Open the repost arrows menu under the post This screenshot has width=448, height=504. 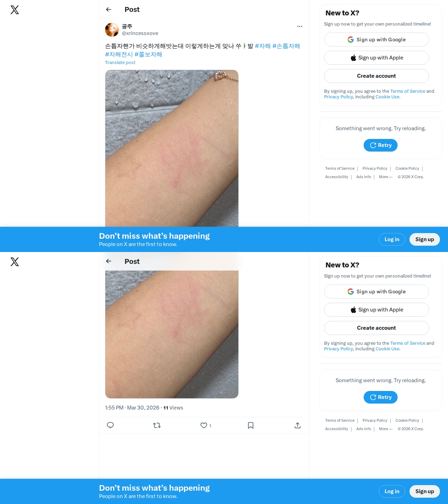(157, 425)
